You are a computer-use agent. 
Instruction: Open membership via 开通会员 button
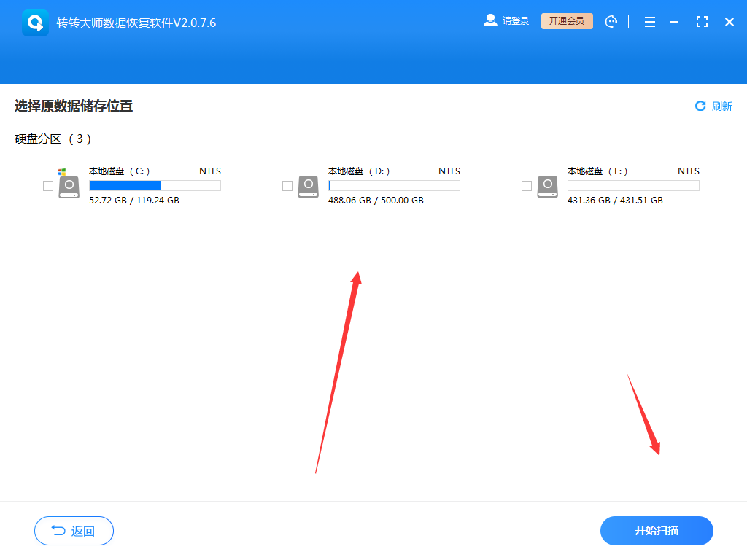567,20
